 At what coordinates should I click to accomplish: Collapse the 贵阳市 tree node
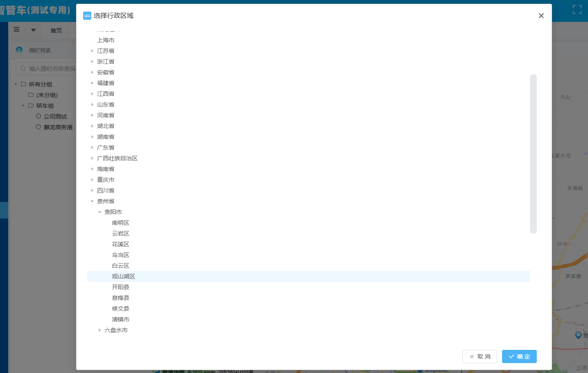coord(100,212)
